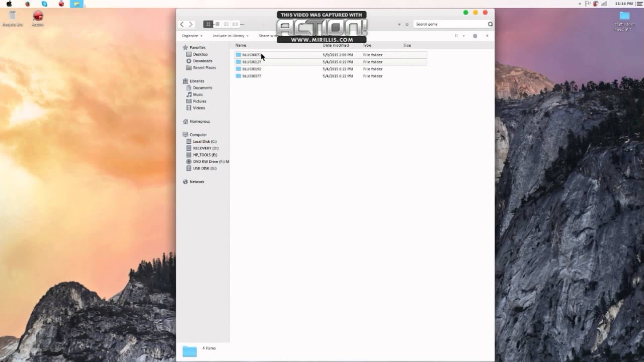Click the red security shield tray icon
The width and height of the screenshot is (644, 362).
coord(596,4)
